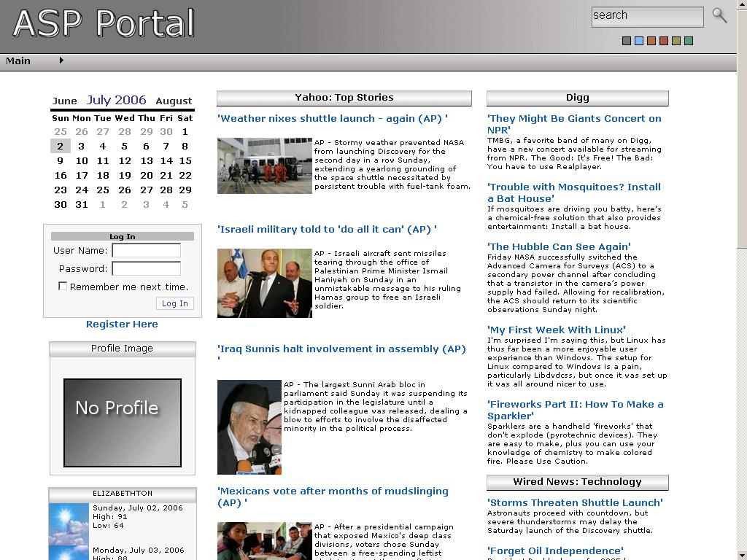Click the Sunni politician photo
The height and width of the screenshot is (560, 747).
pyautogui.click(x=249, y=427)
